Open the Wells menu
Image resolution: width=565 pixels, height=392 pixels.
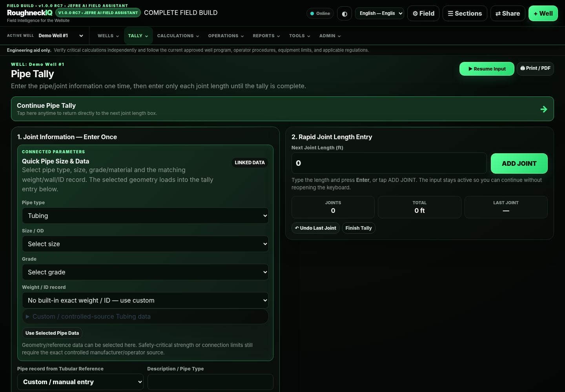[x=108, y=36]
